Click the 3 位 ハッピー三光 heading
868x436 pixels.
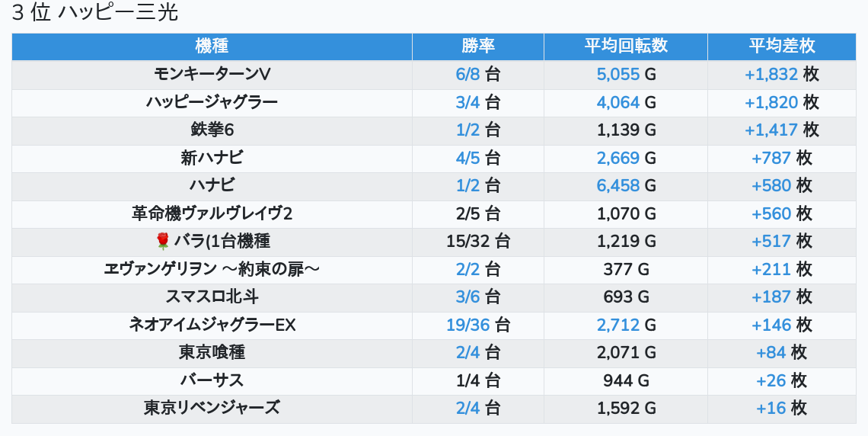pyautogui.click(x=95, y=13)
